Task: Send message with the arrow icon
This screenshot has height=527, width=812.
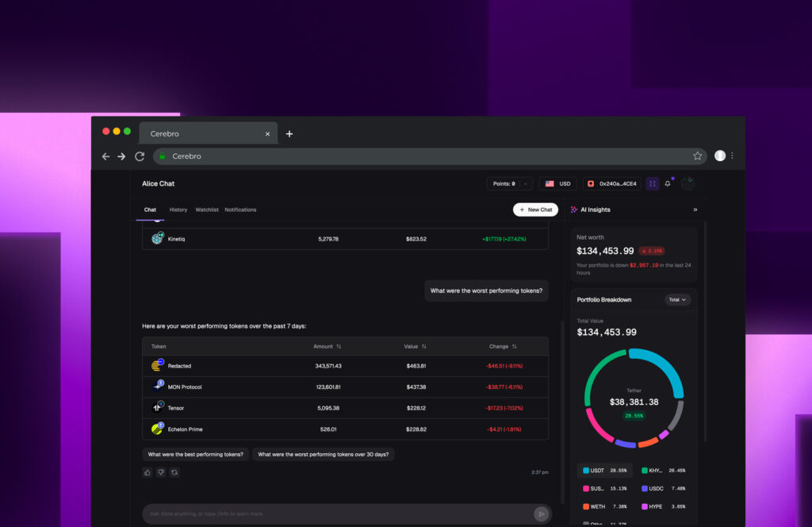Action: [x=541, y=514]
